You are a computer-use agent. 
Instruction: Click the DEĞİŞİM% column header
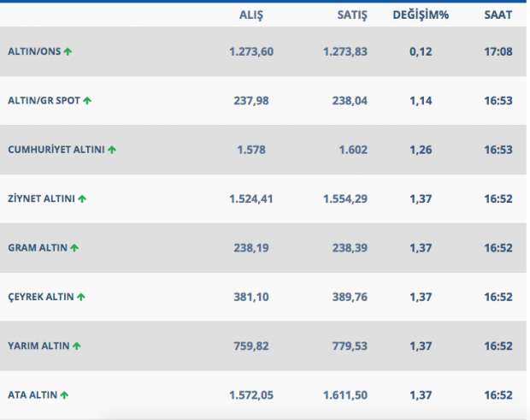point(421,15)
